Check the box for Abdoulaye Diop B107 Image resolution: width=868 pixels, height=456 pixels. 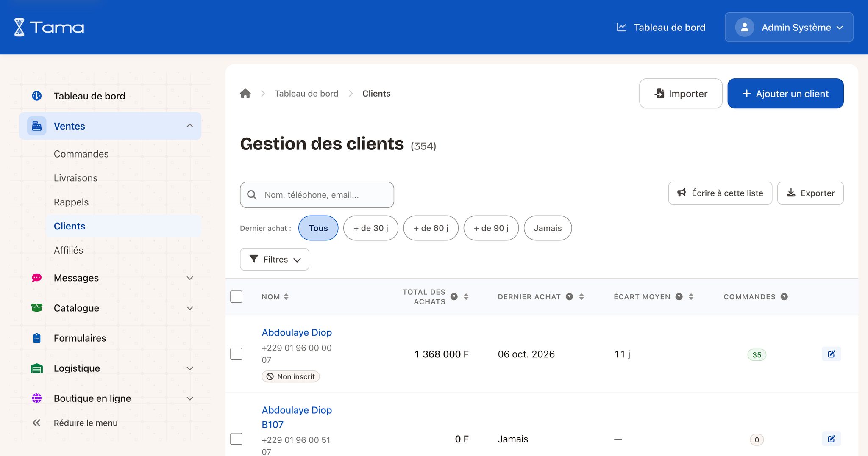(x=236, y=439)
